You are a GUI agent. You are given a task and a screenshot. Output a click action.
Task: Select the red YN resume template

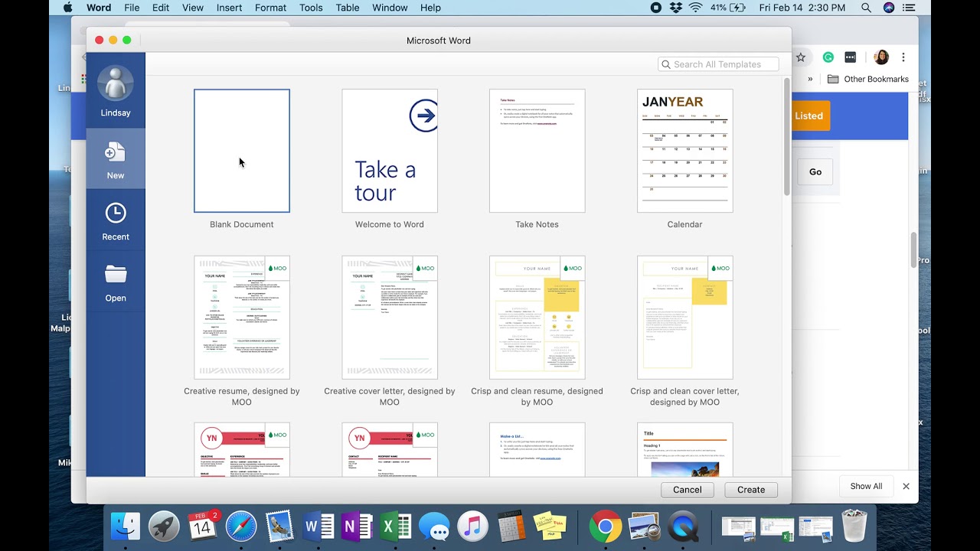tap(242, 450)
